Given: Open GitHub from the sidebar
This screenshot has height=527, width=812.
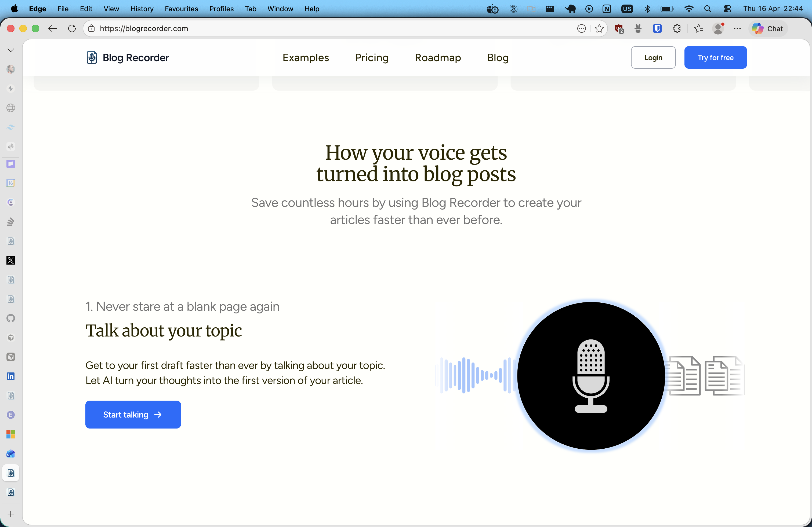Looking at the screenshot, I should click(x=10, y=319).
